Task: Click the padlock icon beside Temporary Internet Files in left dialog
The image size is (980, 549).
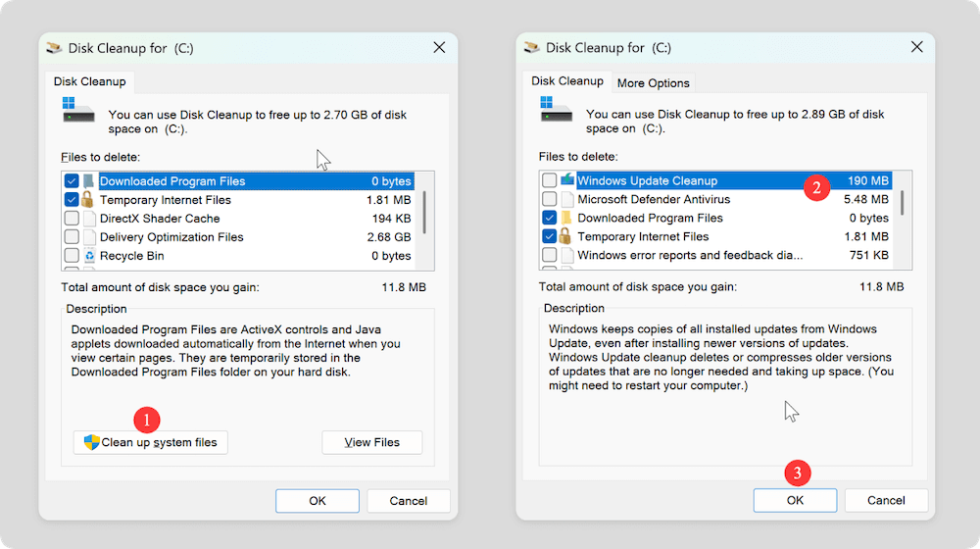Action: click(x=87, y=199)
